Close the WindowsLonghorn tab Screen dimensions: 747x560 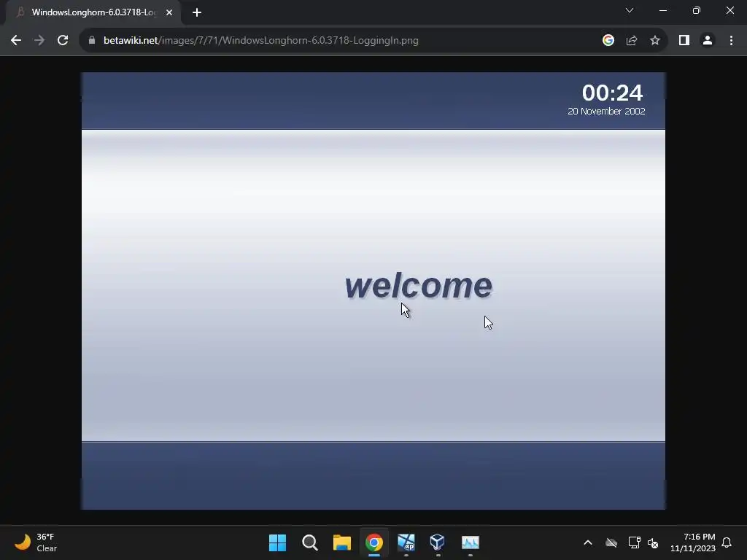pyautogui.click(x=169, y=12)
